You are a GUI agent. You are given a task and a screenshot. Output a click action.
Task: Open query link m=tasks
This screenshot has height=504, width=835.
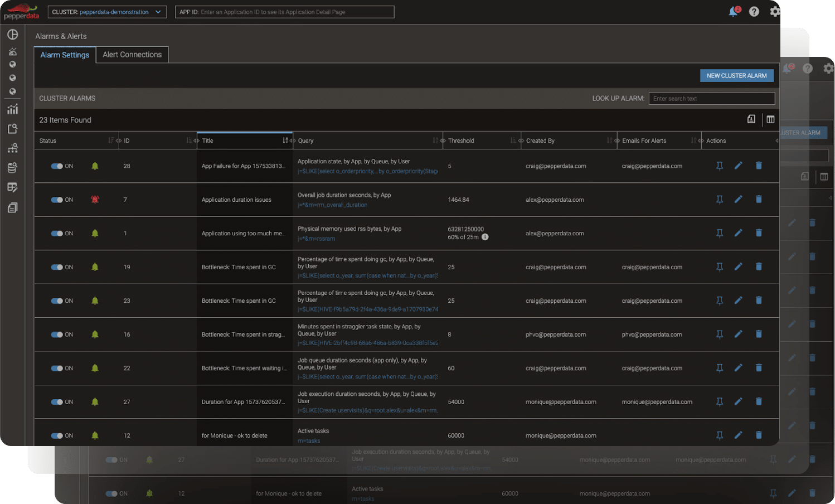[x=309, y=441]
